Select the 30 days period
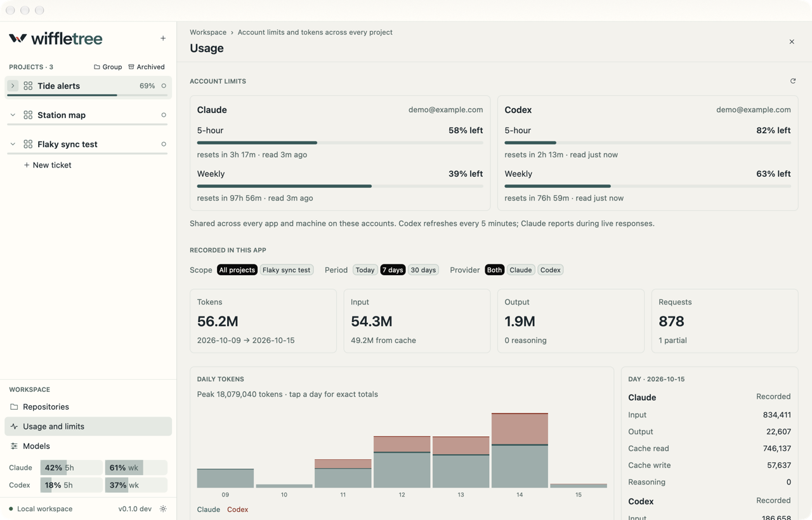 [423, 270]
